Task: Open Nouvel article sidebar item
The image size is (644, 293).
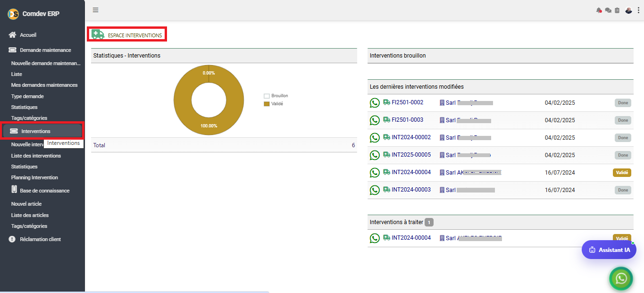Action: tap(26, 204)
